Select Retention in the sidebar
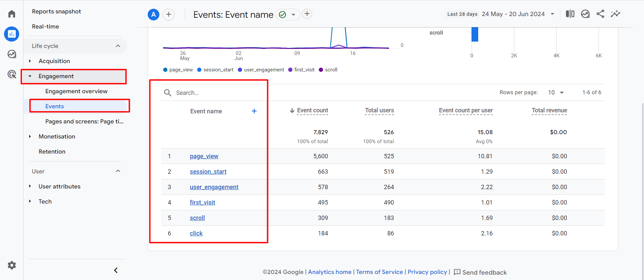Viewport: 644px width, 280px height. (52, 152)
